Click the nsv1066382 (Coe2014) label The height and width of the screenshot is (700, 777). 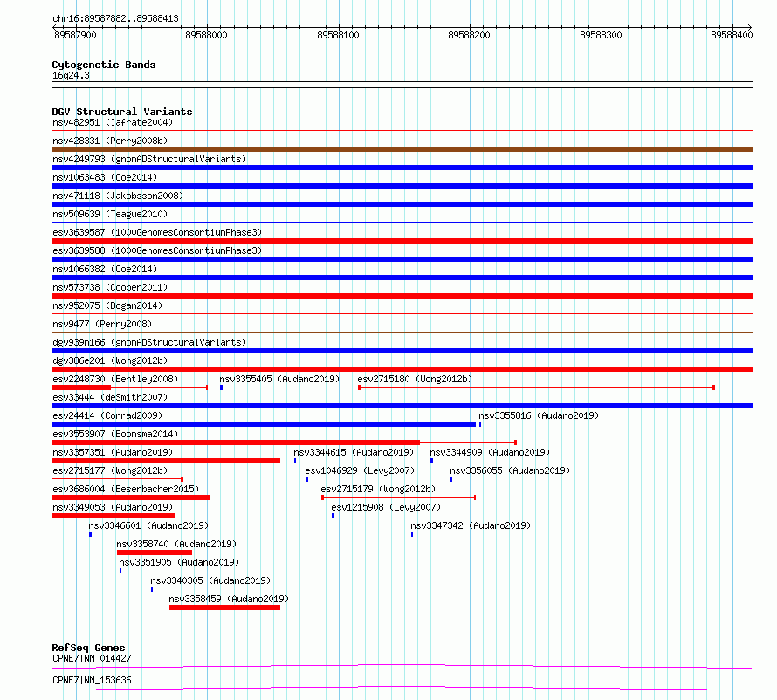[105, 269]
